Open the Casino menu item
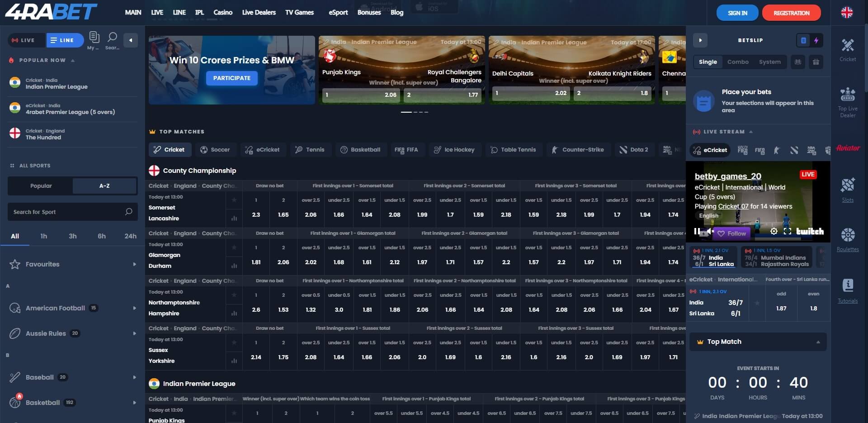The height and width of the screenshot is (423, 868). [x=222, y=13]
